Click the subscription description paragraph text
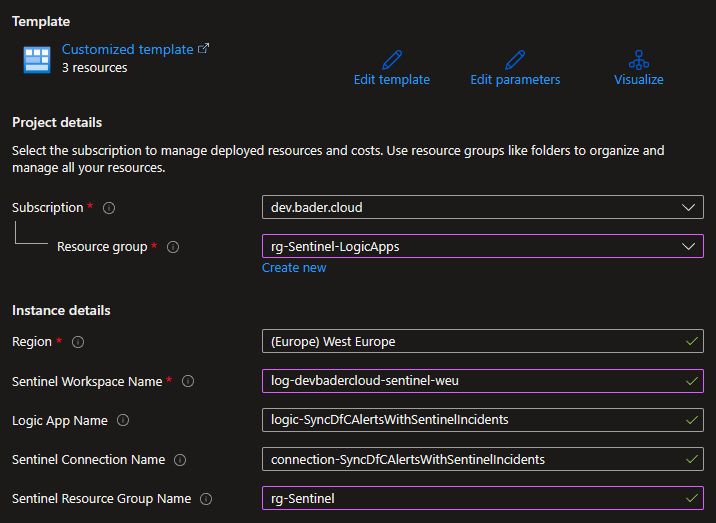This screenshot has height=523, width=716. 338,159
